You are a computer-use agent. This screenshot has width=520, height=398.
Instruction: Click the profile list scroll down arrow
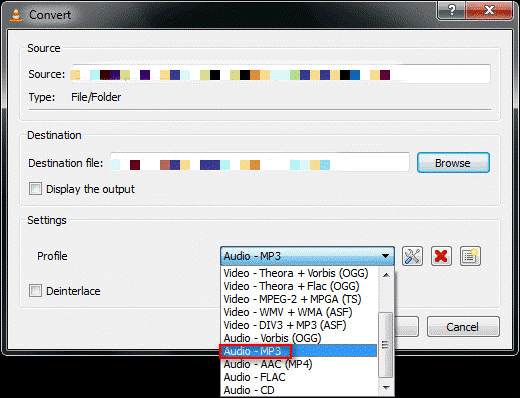tap(386, 387)
